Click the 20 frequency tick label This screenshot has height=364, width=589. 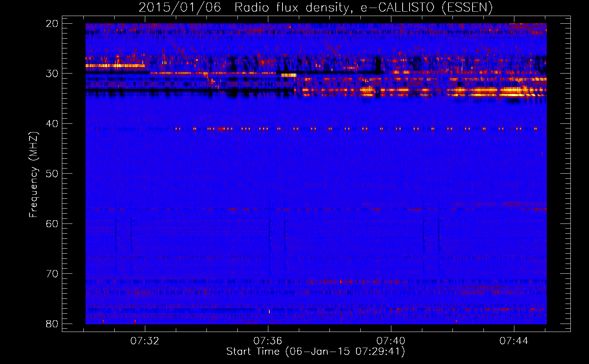[x=52, y=24]
